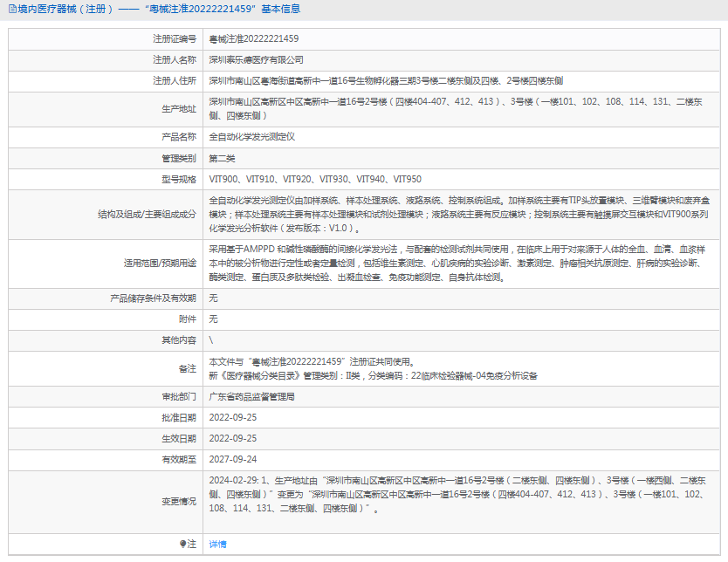
Task: Click the 备注 label
Action: 188,368
